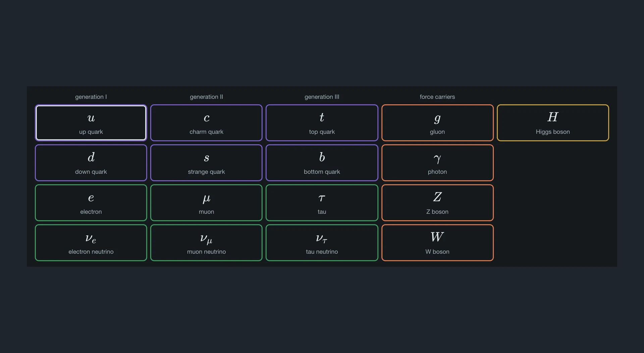Screen dimensions: 644x353
Task: Select the up quark tile
Action: coord(91,123)
